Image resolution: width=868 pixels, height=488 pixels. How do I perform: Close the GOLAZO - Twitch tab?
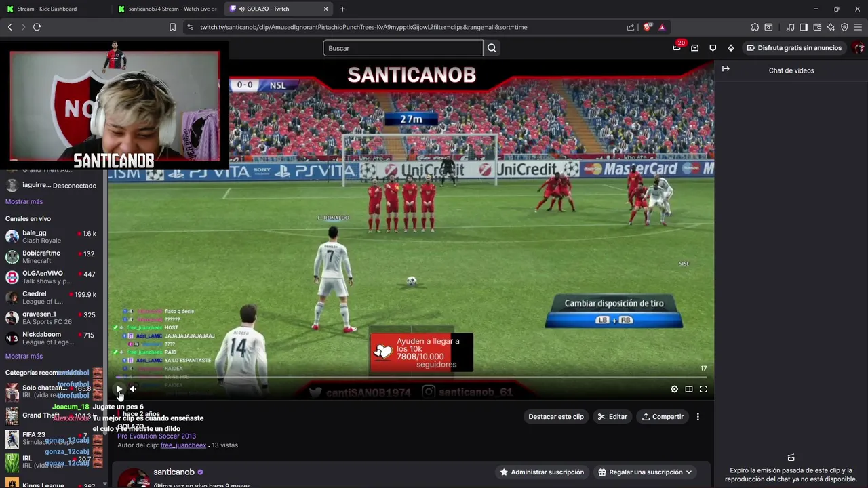[326, 9]
